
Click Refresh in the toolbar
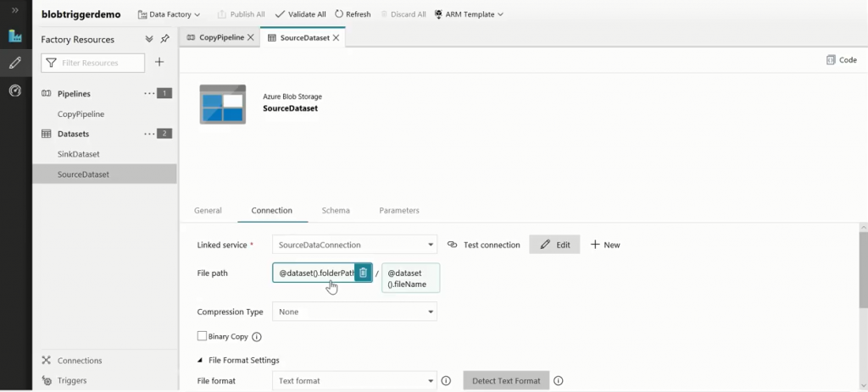(x=353, y=14)
